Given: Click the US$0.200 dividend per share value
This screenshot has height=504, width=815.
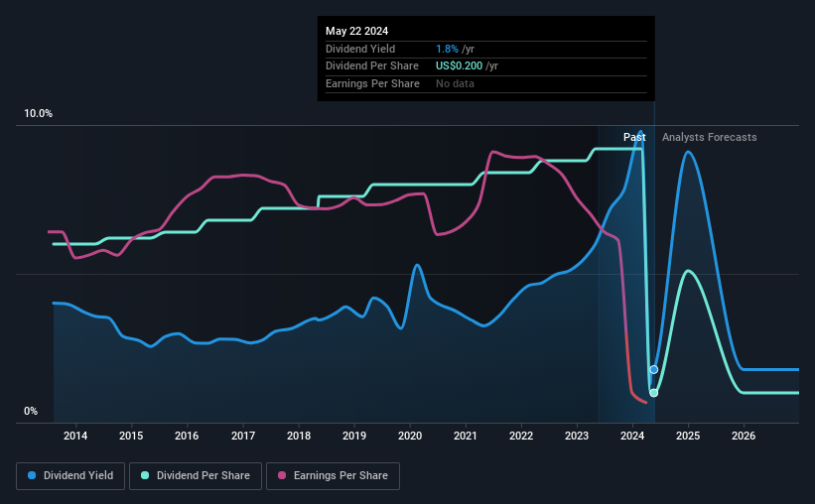Looking at the screenshot, I should pyautogui.click(x=459, y=66).
